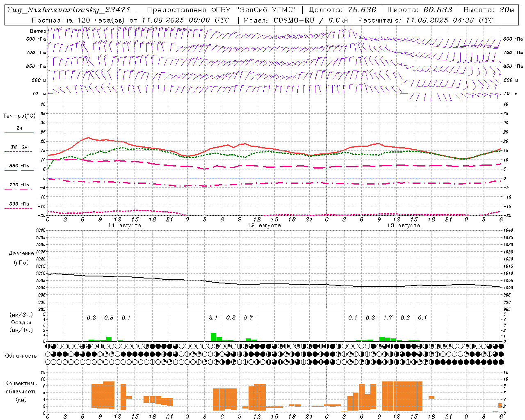Click the 1.7 precipitation amount value

(x=388, y=317)
